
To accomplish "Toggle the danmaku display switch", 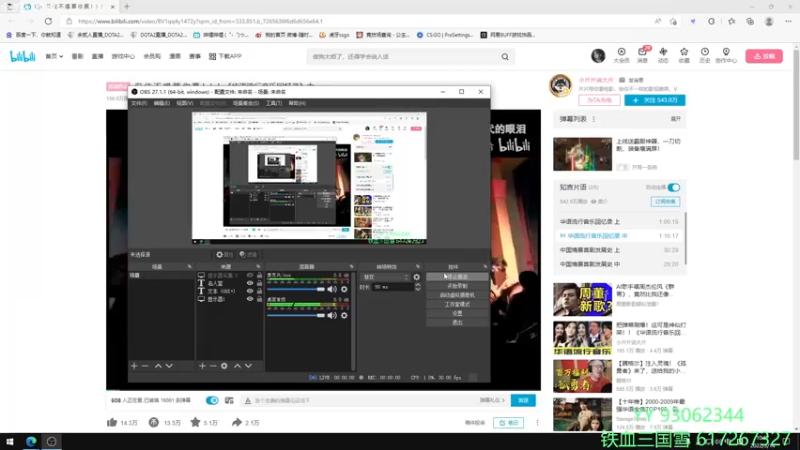I will tap(212, 401).
